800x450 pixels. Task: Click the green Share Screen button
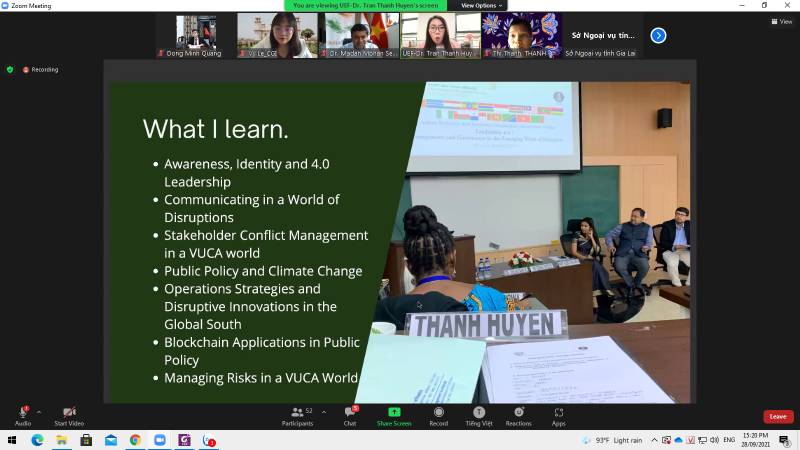point(394,415)
